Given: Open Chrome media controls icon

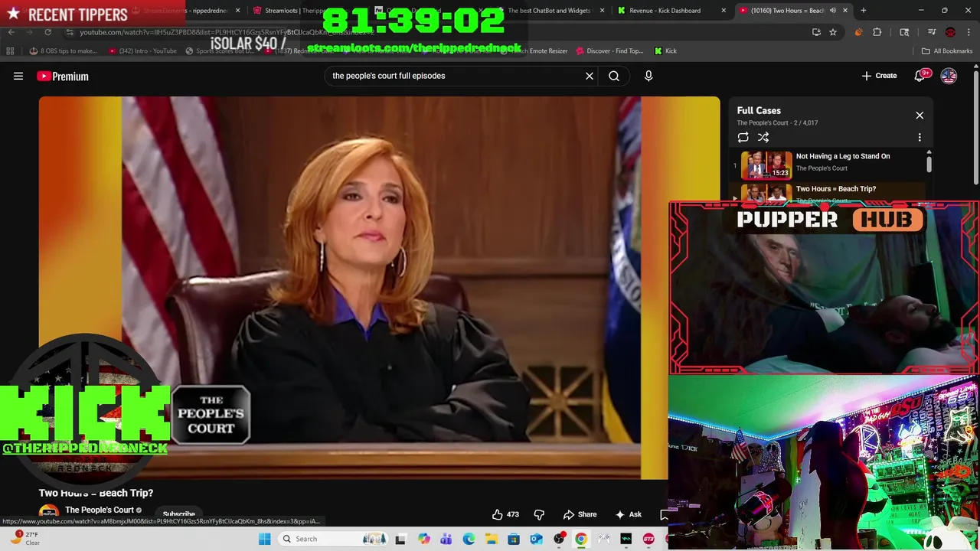Looking at the screenshot, I should 932,32.
